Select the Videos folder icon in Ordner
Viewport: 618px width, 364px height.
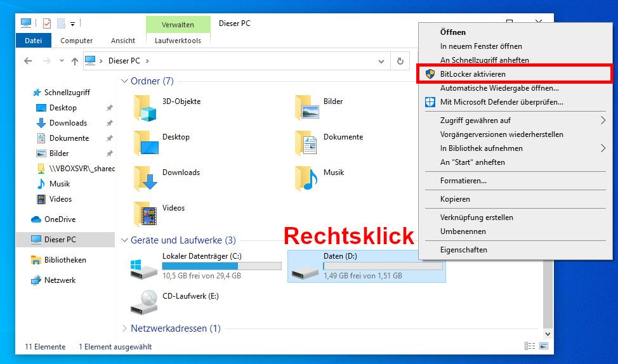(x=145, y=214)
